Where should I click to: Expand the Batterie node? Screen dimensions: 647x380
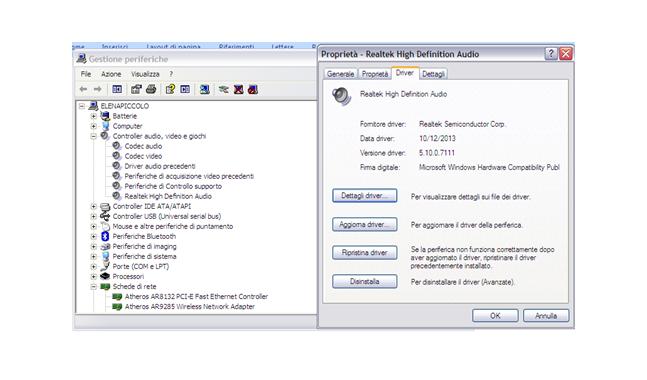coord(94,116)
